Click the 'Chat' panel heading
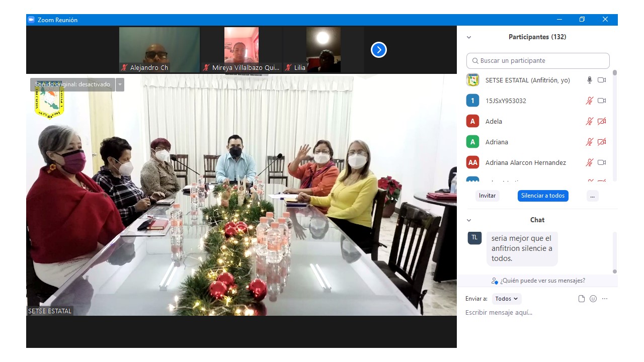 (x=537, y=220)
